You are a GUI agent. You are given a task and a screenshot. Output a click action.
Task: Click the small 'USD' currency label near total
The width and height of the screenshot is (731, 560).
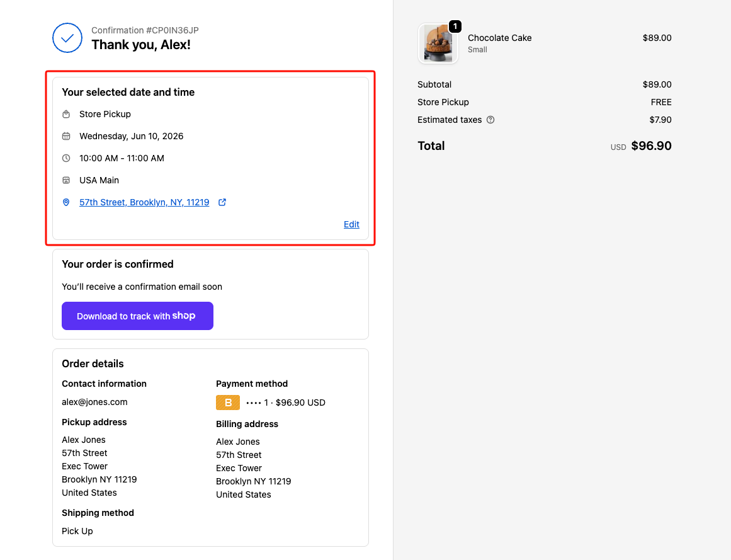click(618, 147)
